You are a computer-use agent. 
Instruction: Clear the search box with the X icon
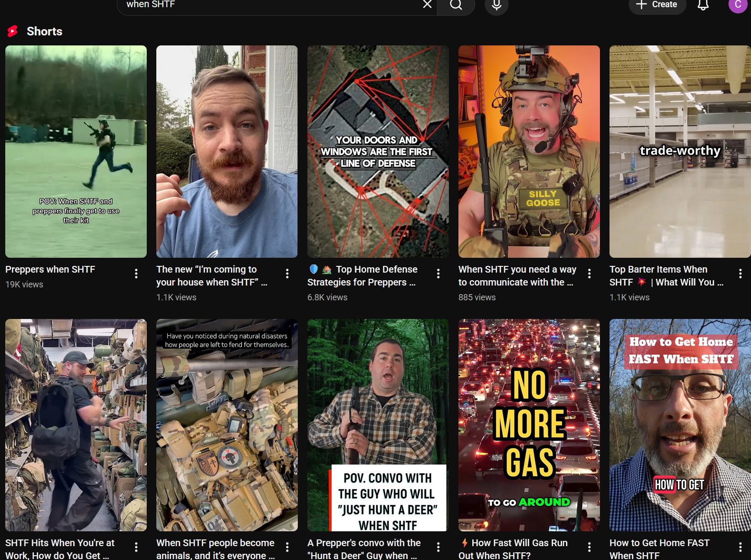coord(427,4)
